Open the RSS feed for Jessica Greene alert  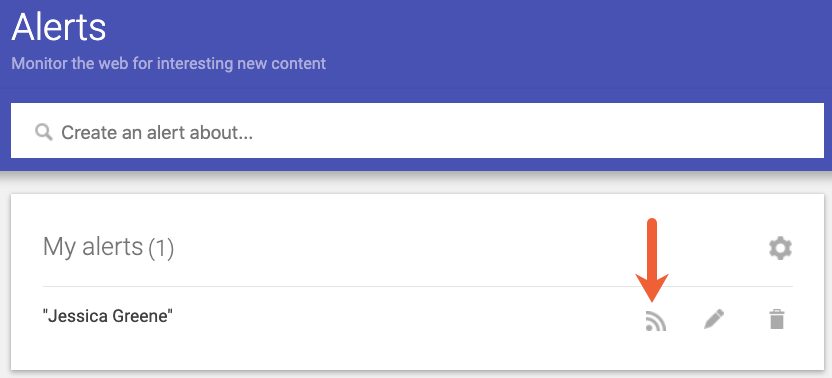[x=656, y=321]
